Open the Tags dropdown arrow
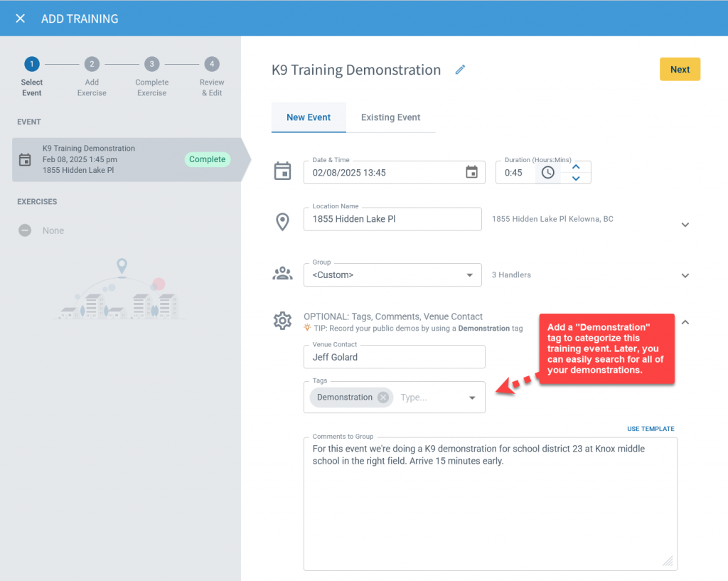Viewport: 728px width, 581px height. pyautogui.click(x=472, y=398)
